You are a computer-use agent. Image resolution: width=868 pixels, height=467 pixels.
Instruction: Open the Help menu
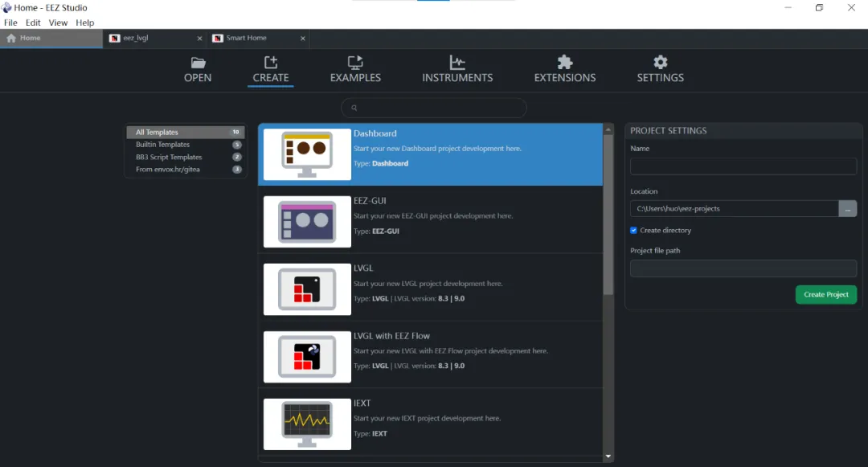[x=84, y=23]
